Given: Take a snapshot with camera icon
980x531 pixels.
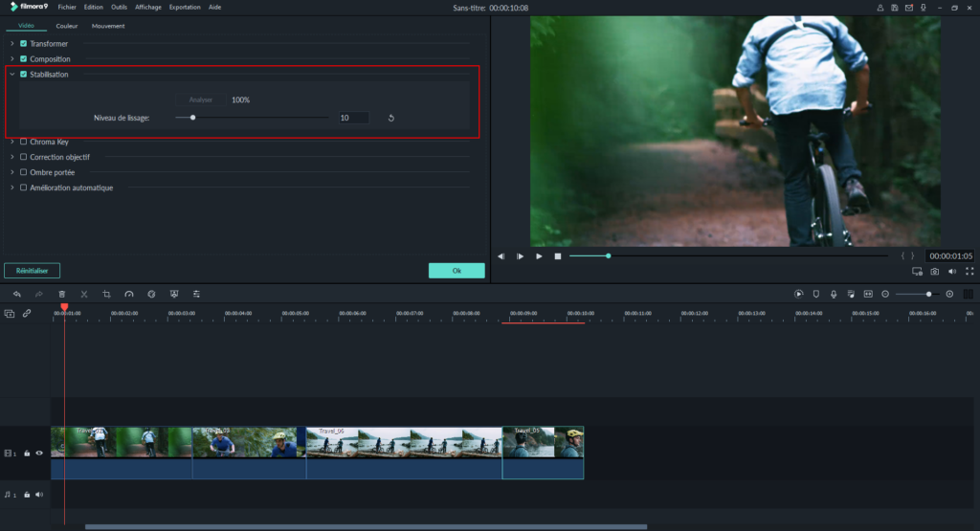Looking at the screenshot, I should [x=934, y=272].
